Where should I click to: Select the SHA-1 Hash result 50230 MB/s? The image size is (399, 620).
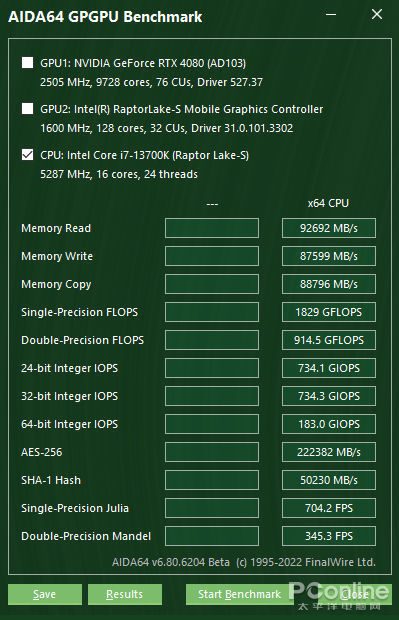coord(329,480)
